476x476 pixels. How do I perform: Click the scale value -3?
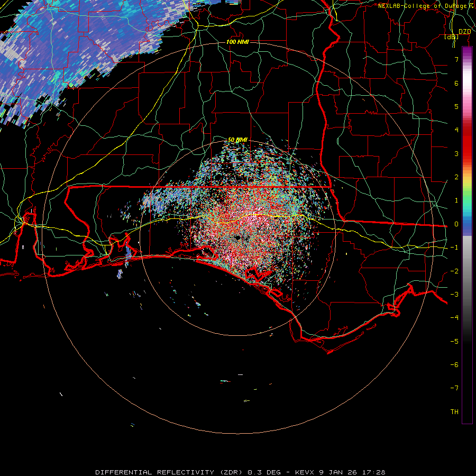[x=454, y=295]
